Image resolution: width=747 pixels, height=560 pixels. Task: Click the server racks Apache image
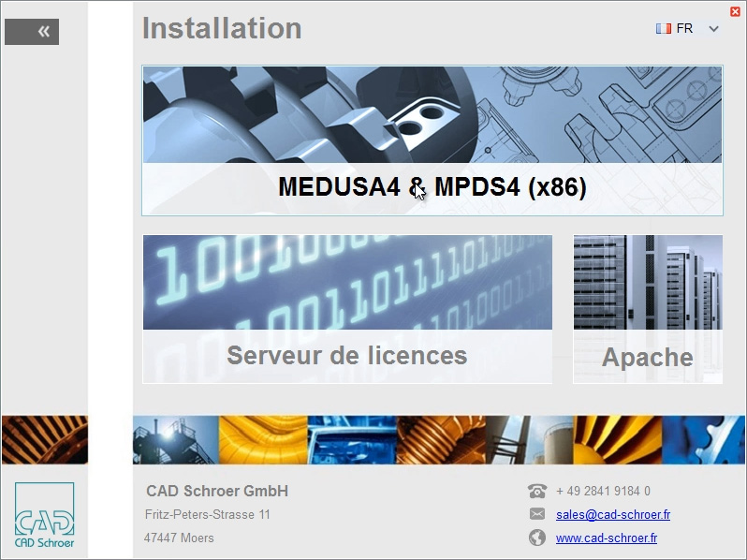point(648,282)
